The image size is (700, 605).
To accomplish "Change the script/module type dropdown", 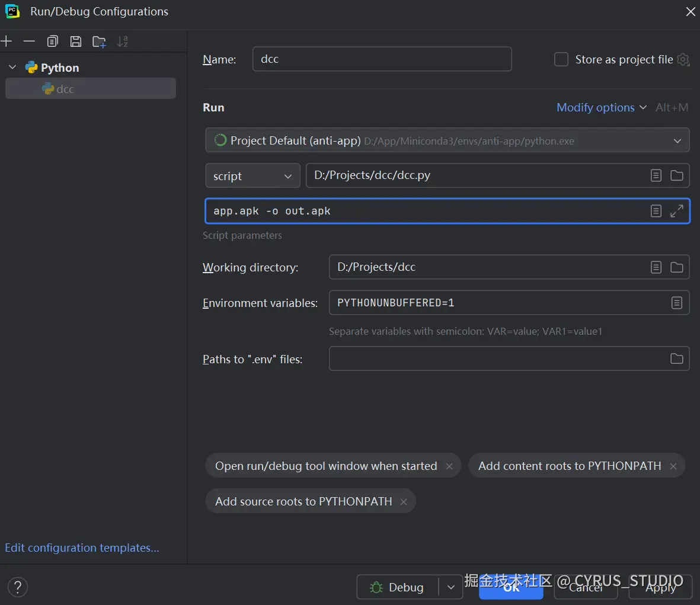I will point(252,176).
